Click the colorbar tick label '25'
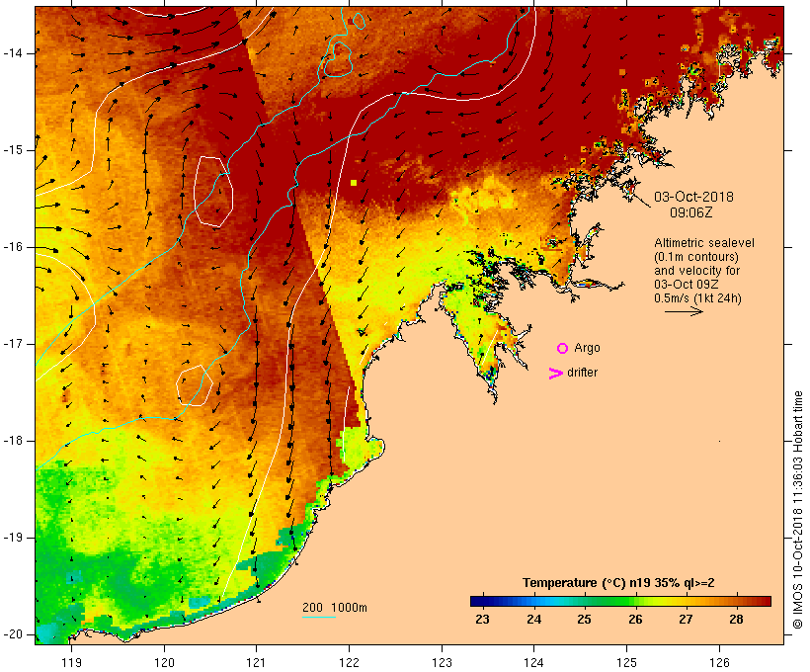810x672 pixels. coord(584,619)
